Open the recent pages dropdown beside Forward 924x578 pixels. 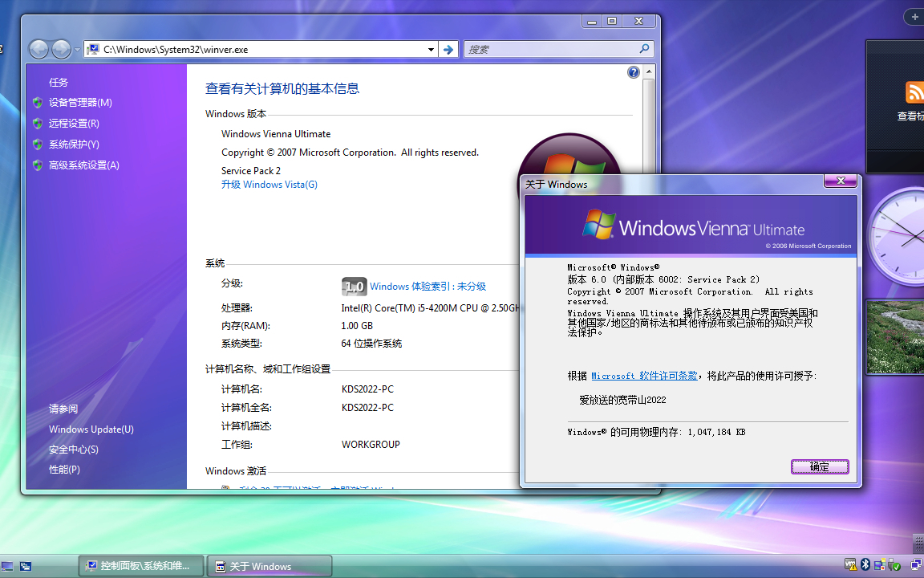(77, 50)
